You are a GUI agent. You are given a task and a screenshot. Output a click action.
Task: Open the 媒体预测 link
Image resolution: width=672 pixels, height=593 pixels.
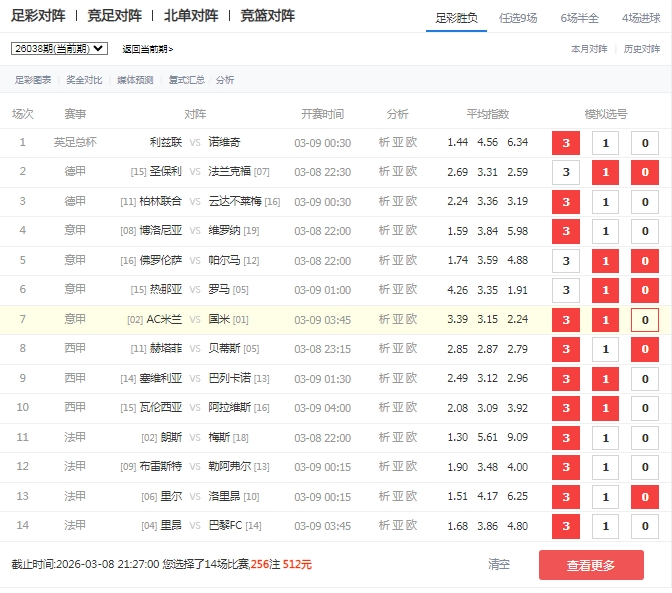135,80
